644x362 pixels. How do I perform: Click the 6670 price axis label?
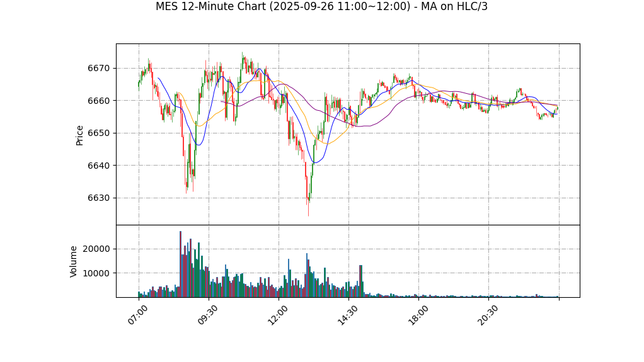tap(98, 68)
